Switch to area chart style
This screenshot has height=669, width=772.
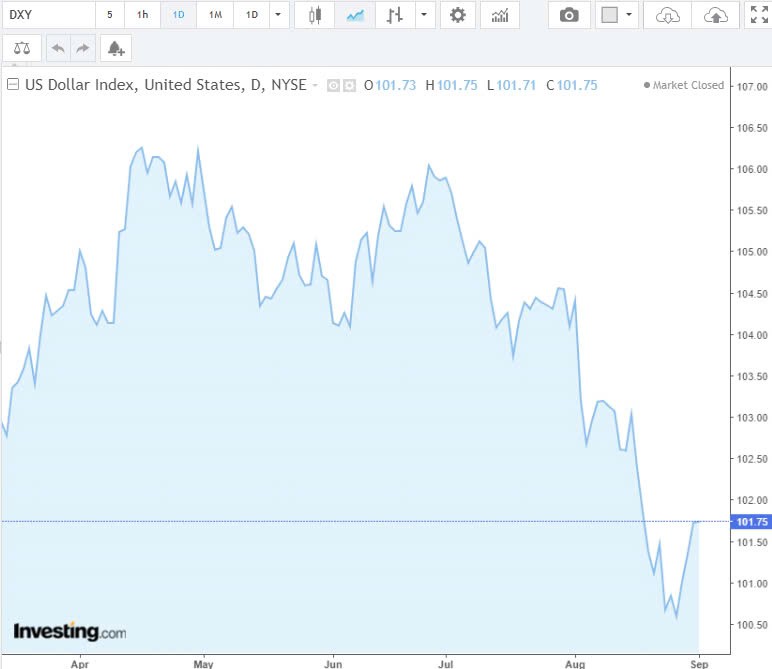pos(355,15)
